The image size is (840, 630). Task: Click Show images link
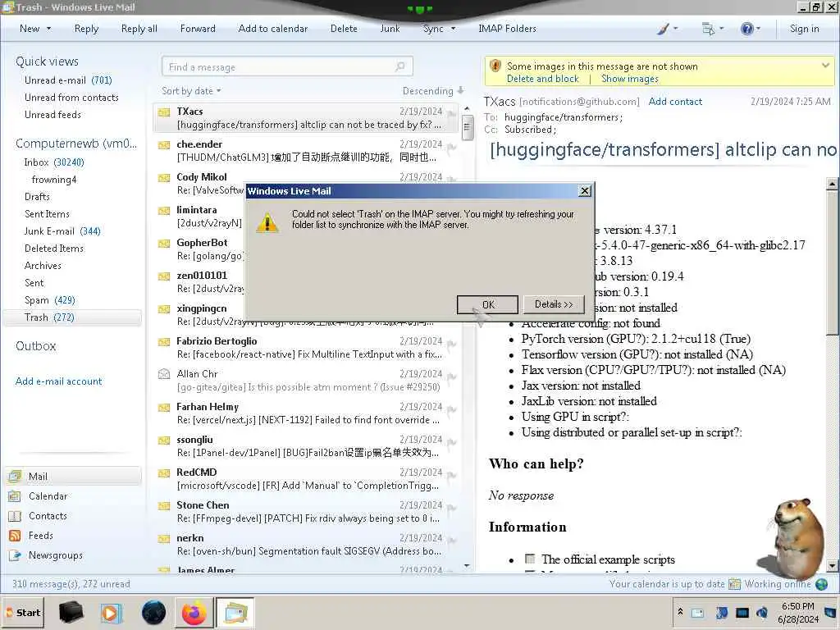(x=629, y=79)
